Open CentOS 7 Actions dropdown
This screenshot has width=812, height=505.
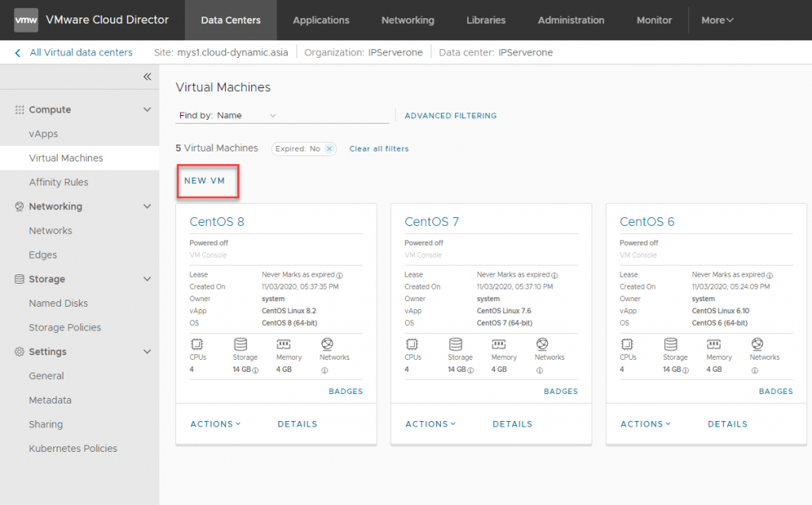point(431,423)
